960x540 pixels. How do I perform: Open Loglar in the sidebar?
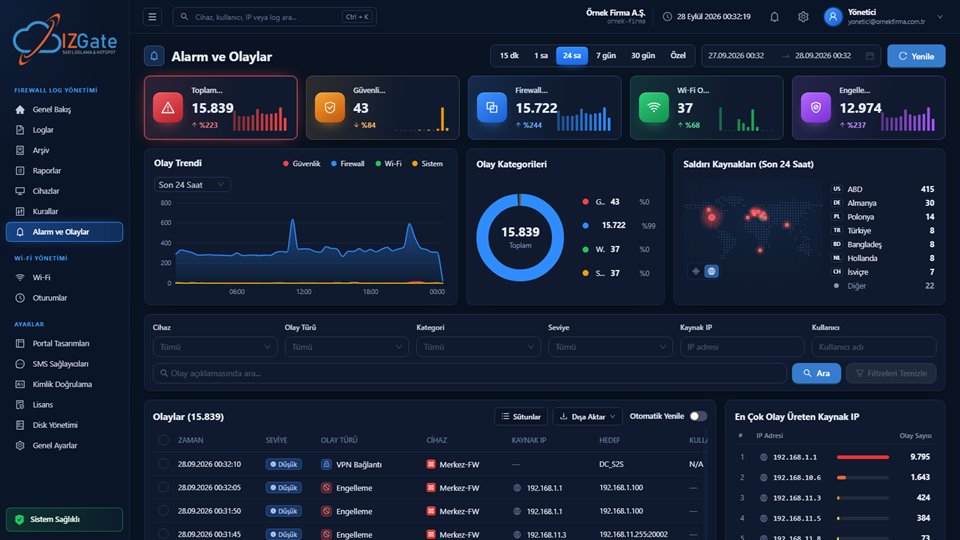point(64,130)
